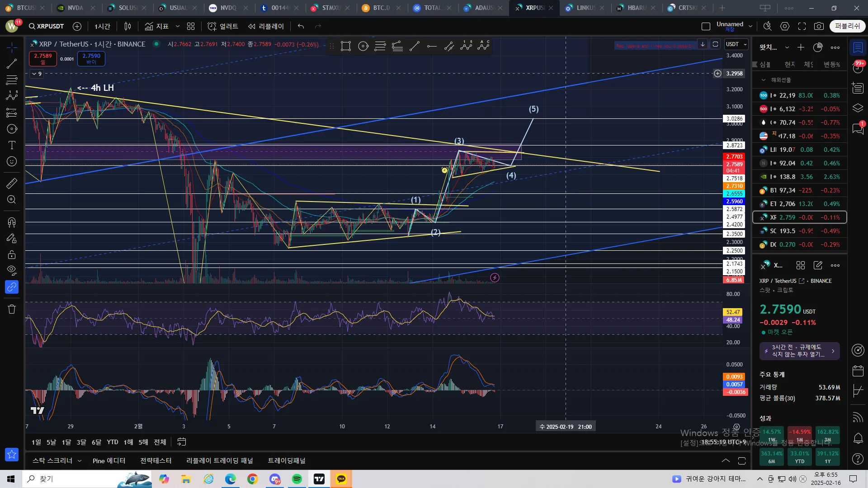Take a chart snapshot with camera icon
Screen dimensions: 868x488
tap(819, 26)
